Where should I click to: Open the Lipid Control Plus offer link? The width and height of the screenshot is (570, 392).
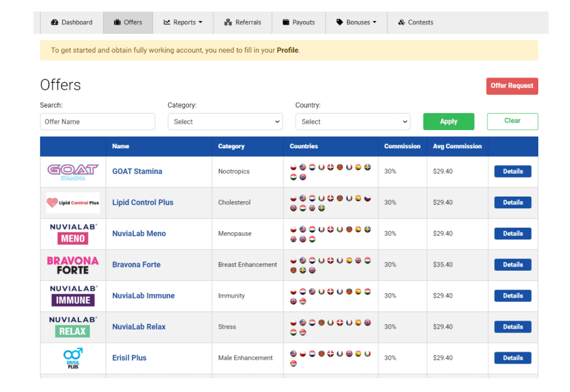click(142, 203)
